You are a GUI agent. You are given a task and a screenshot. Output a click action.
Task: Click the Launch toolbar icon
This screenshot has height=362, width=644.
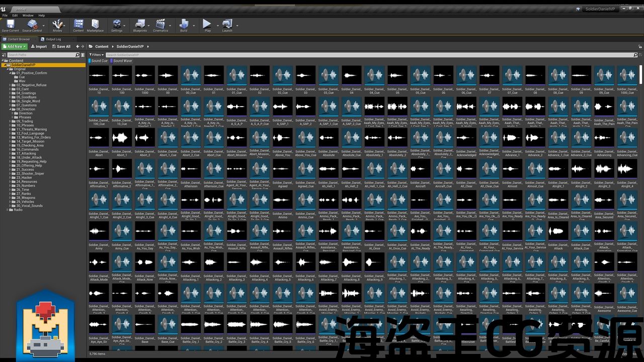(227, 25)
